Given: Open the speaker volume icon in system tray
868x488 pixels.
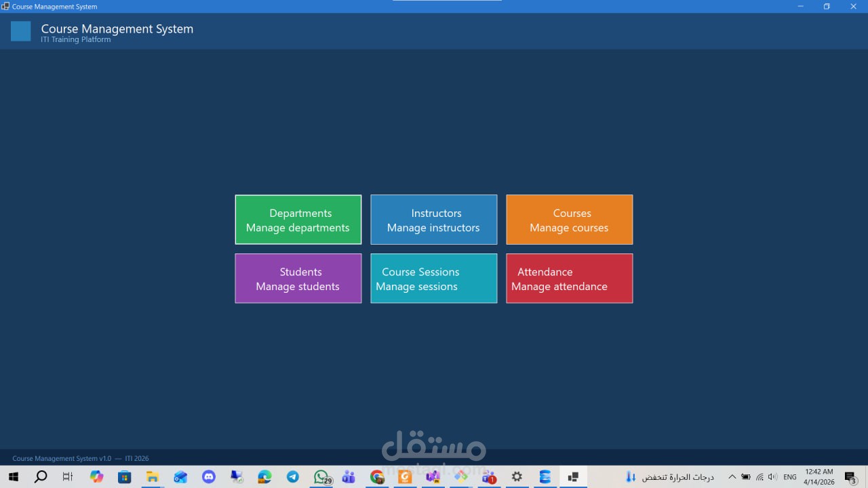Looking at the screenshot, I should 772,476.
